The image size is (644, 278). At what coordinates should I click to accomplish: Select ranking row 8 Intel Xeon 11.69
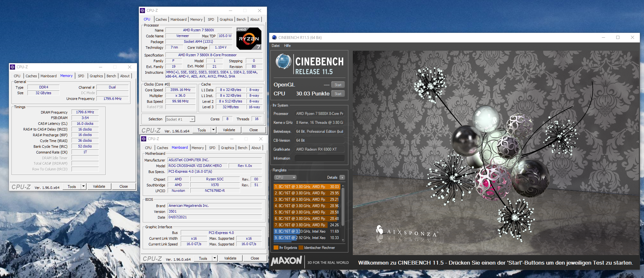(x=307, y=231)
